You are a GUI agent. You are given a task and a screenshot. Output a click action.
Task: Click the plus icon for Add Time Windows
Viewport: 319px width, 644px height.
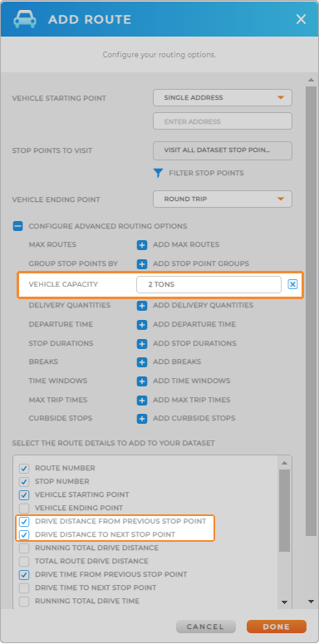click(x=142, y=381)
